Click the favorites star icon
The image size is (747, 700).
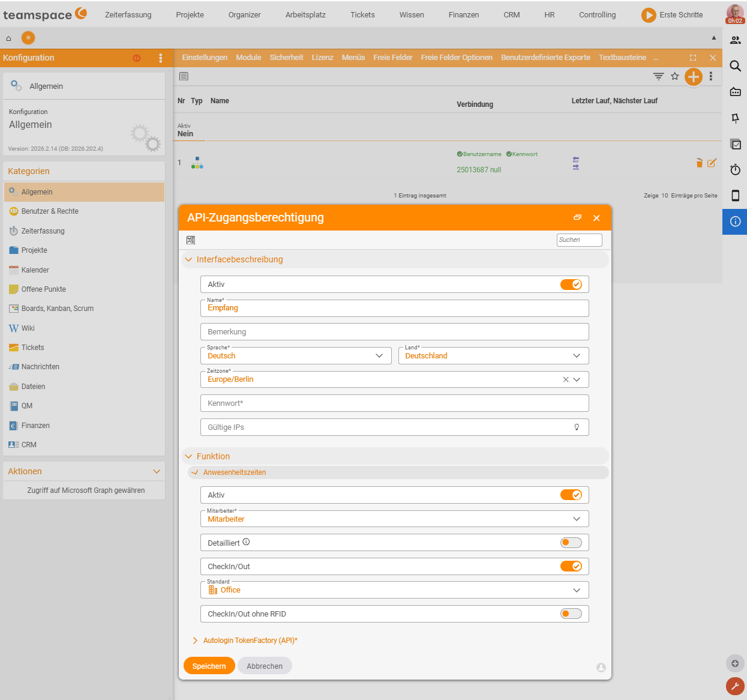[675, 76]
